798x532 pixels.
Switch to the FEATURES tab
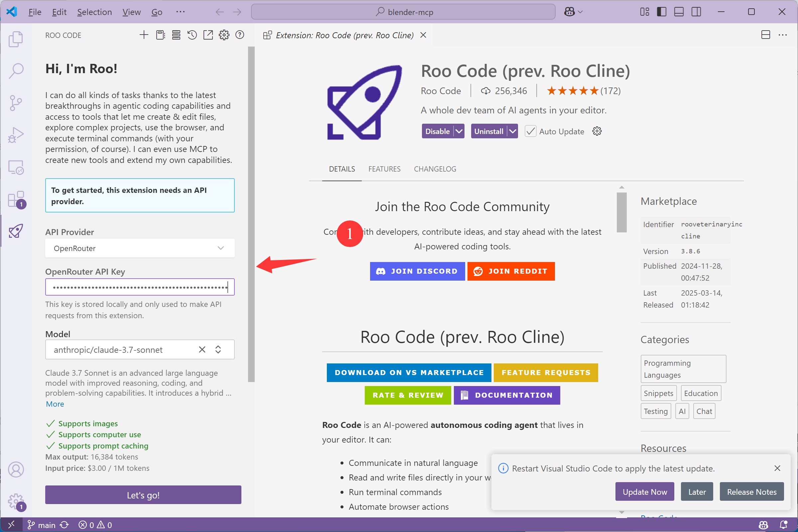click(x=384, y=169)
